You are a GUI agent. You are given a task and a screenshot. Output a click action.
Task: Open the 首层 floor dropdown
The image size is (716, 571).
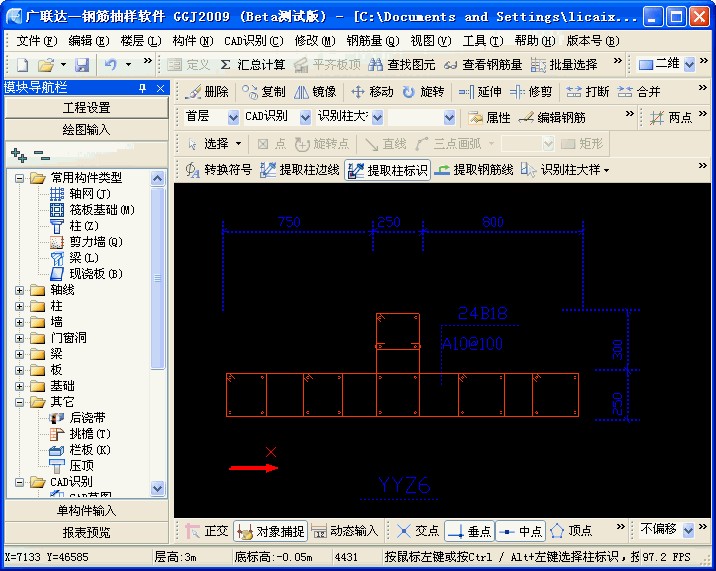tap(233, 118)
